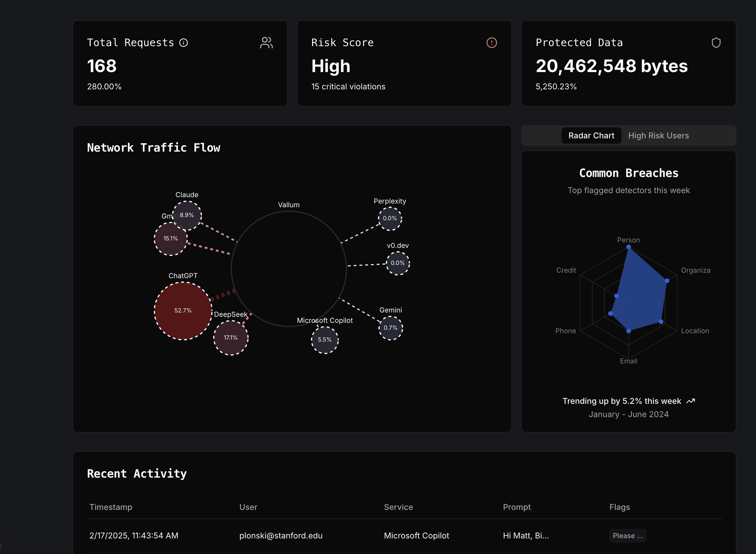Click the plonski@stanford.edu user entry
The width and height of the screenshot is (756, 554).
(281, 536)
